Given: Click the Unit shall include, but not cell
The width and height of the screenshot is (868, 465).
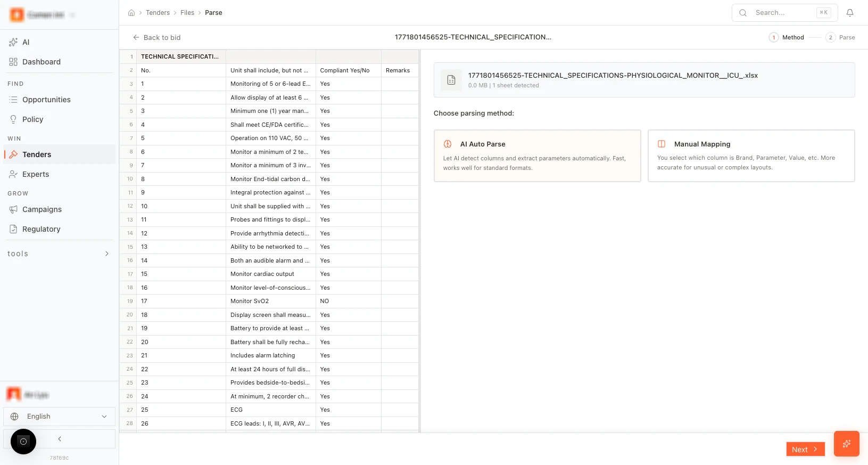Looking at the screenshot, I should click(271, 70).
